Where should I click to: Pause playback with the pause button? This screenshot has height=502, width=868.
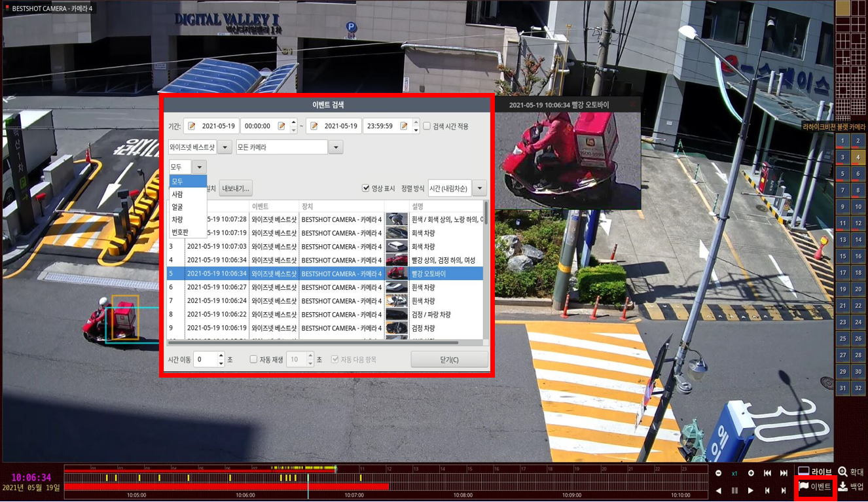click(734, 490)
